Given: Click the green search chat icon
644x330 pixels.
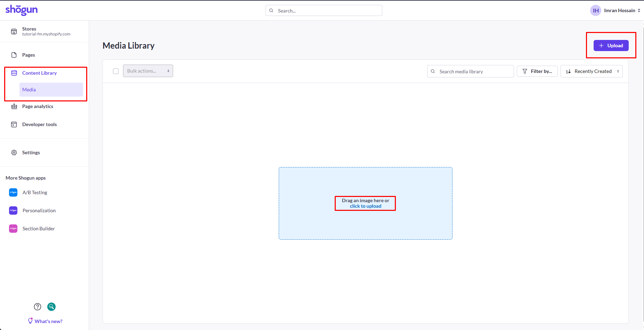Looking at the screenshot, I should [51, 307].
